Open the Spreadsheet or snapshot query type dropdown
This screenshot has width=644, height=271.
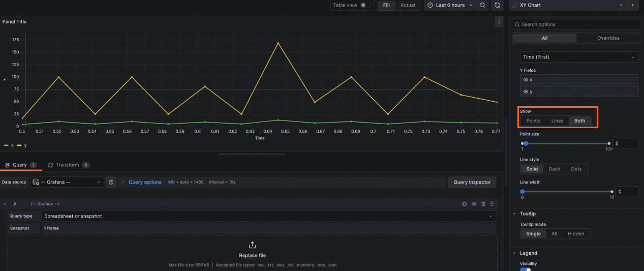tap(268, 216)
